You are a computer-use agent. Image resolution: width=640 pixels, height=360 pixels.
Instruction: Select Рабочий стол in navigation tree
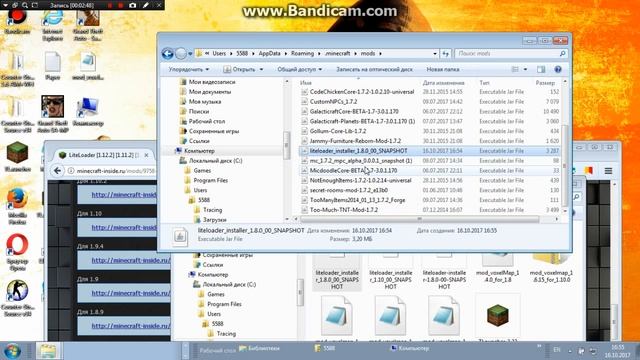pos(207,121)
